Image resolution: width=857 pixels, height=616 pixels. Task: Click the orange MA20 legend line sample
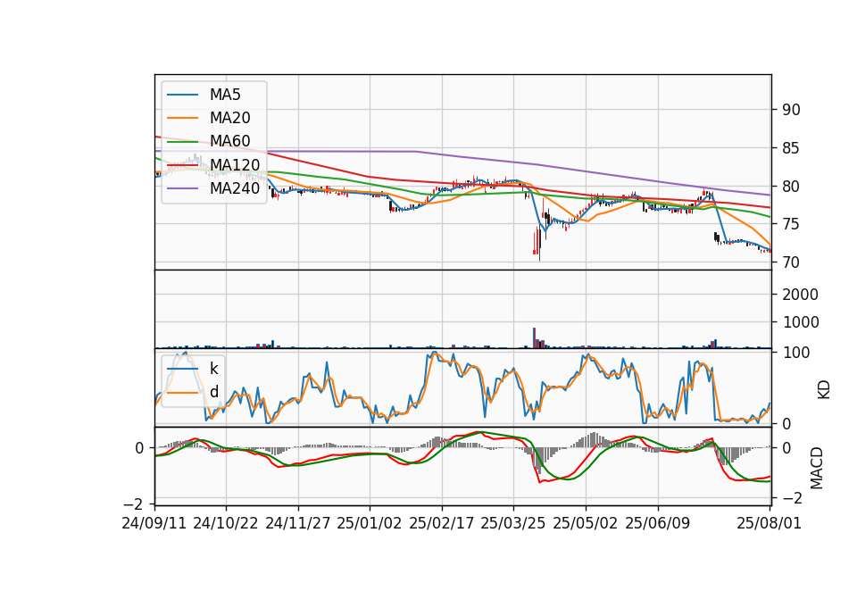pyautogui.click(x=182, y=118)
